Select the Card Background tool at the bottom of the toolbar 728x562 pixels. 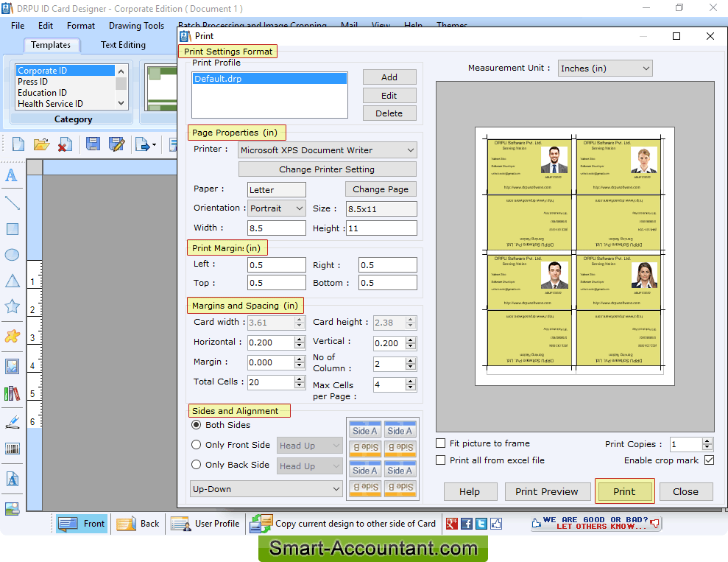coord(12,508)
